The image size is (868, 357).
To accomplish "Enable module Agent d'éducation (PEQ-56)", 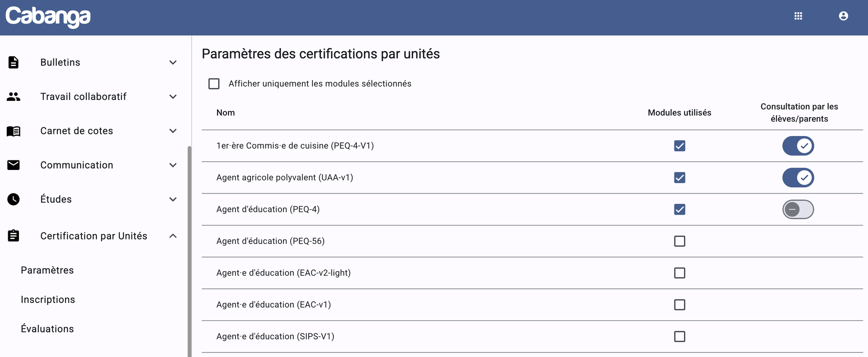I will [x=679, y=241].
